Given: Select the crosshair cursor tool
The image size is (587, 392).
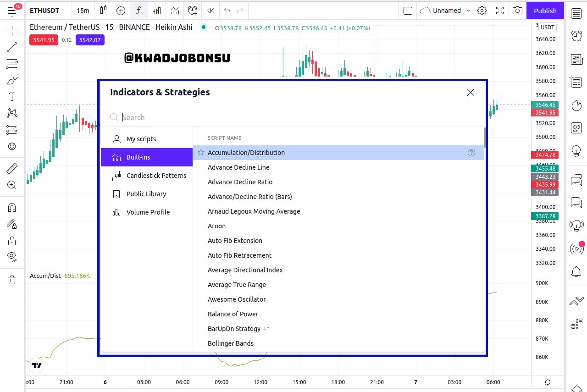Looking at the screenshot, I should [x=12, y=31].
